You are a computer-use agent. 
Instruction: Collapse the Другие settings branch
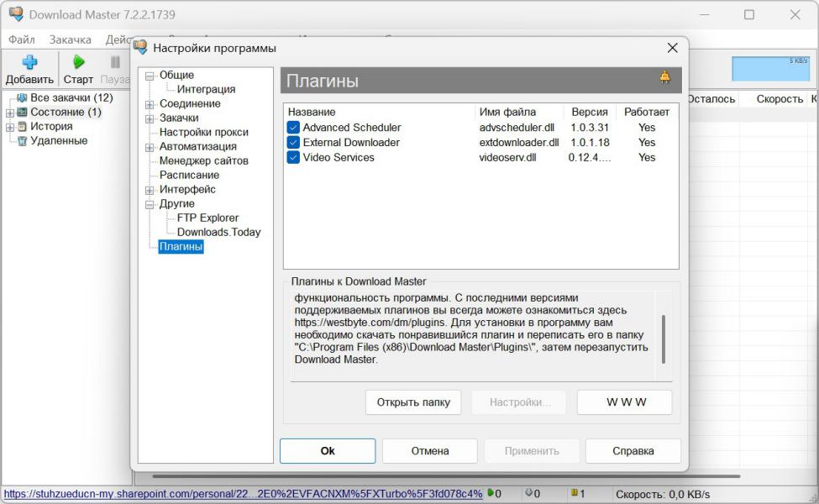[x=150, y=204]
